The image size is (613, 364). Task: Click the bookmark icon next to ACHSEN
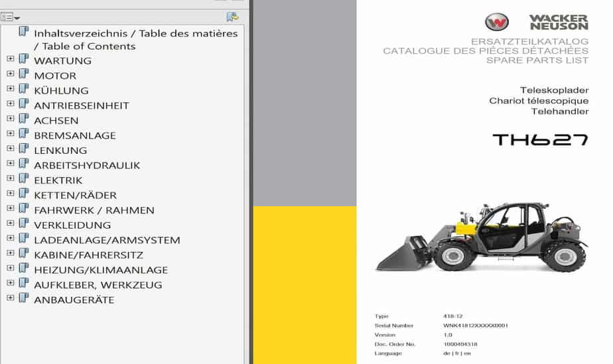point(24,120)
